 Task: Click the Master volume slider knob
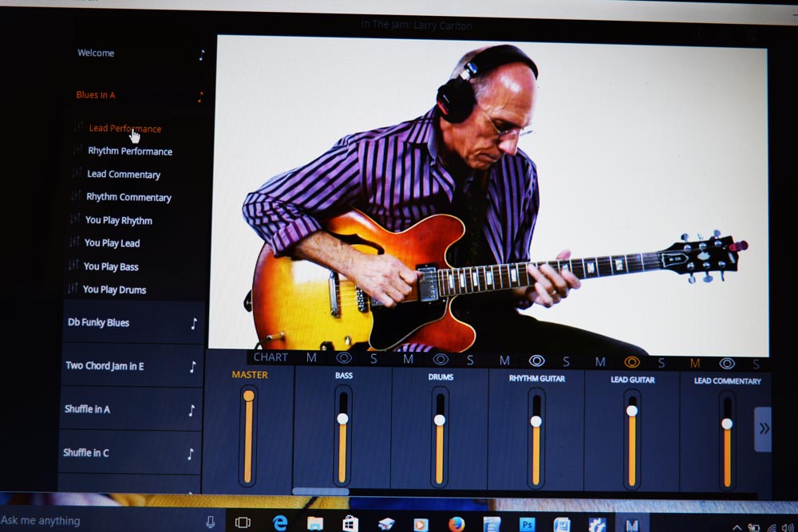coord(249,396)
